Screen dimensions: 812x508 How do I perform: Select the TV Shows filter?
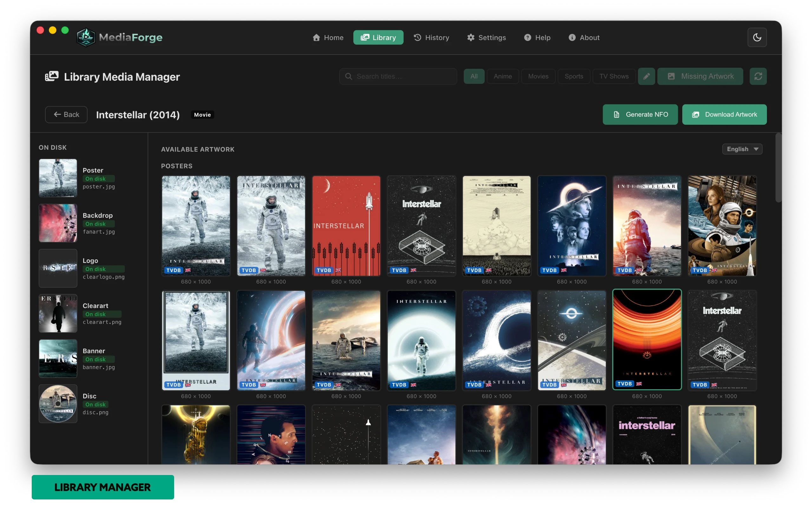(614, 76)
